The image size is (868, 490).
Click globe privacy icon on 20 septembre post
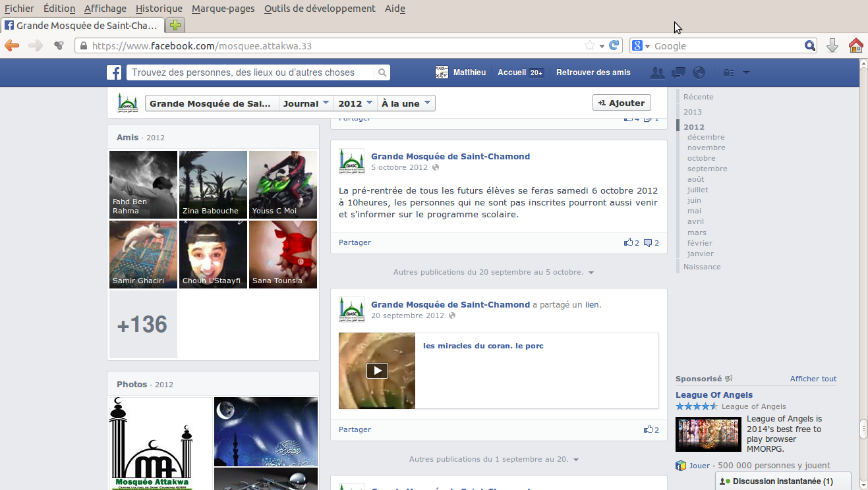point(451,316)
